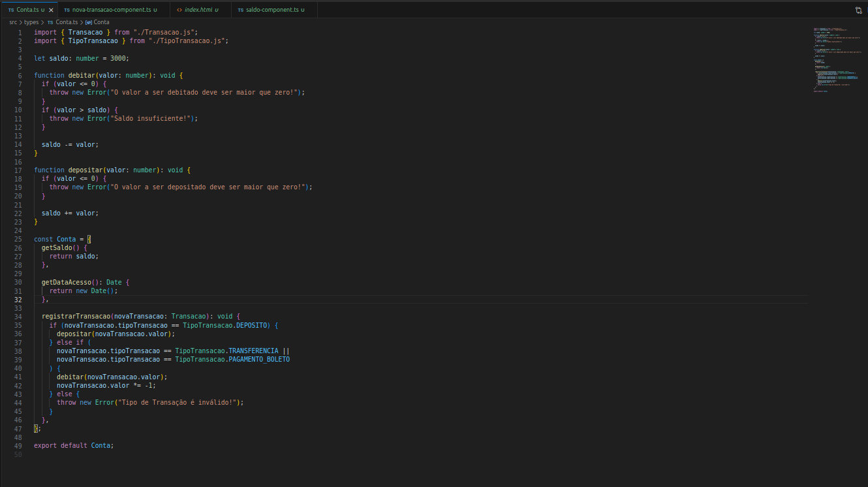
Task: Expand the src breadcrumb folder
Action: coord(13,22)
